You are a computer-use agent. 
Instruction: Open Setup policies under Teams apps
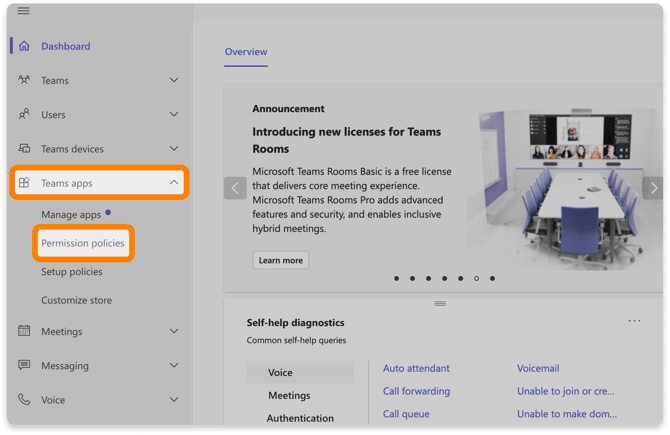(x=72, y=272)
